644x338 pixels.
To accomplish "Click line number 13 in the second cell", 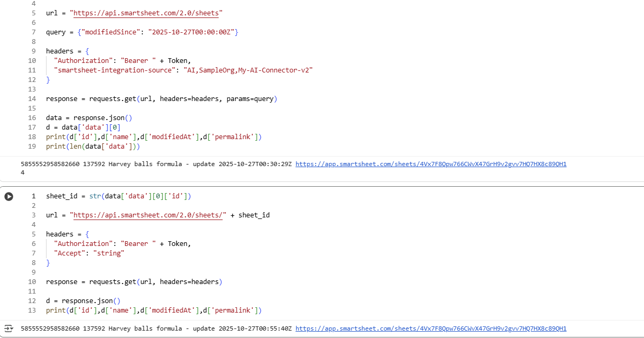I will [x=32, y=310].
